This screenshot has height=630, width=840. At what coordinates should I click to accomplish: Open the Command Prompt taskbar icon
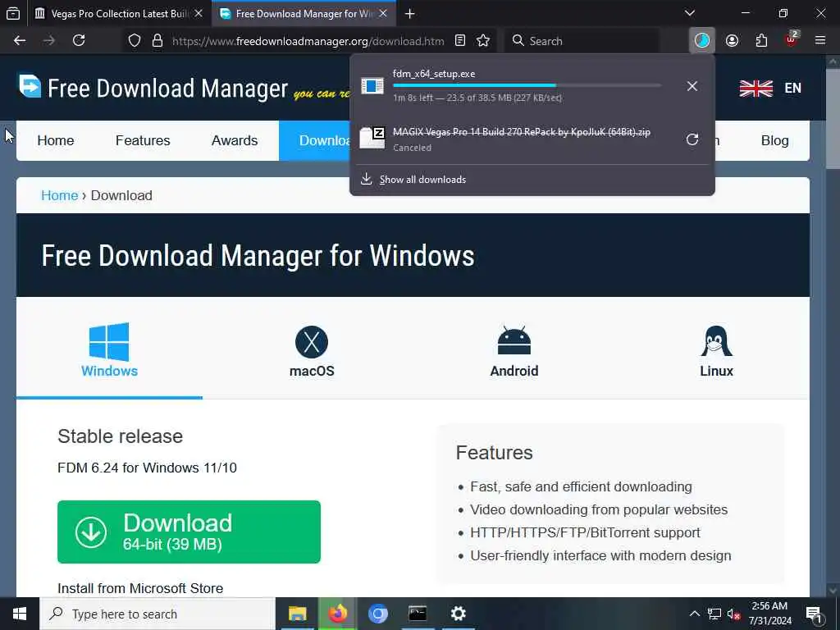point(418,614)
